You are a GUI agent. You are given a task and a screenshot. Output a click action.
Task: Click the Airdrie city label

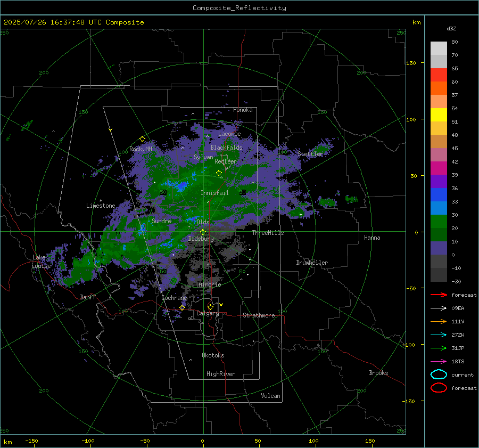click(x=210, y=284)
